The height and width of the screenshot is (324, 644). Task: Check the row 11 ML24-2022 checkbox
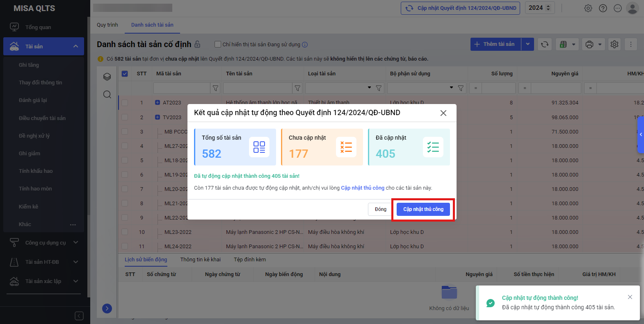pos(125,246)
